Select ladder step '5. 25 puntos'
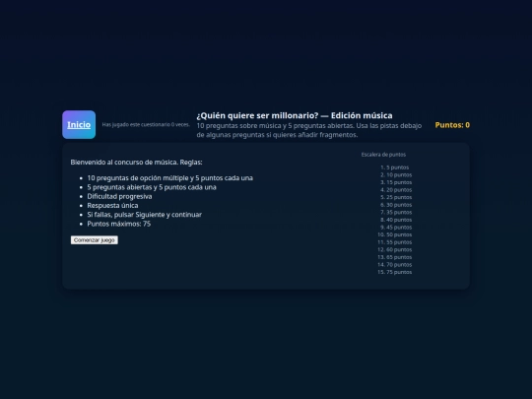Image resolution: width=532 pixels, height=399 pixels. point(396,197)
